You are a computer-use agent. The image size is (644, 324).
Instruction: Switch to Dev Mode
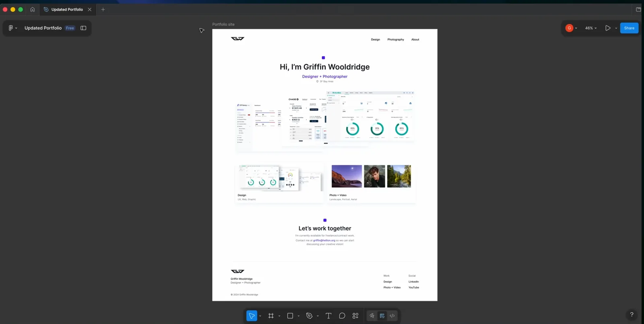(x=392, y=316)
